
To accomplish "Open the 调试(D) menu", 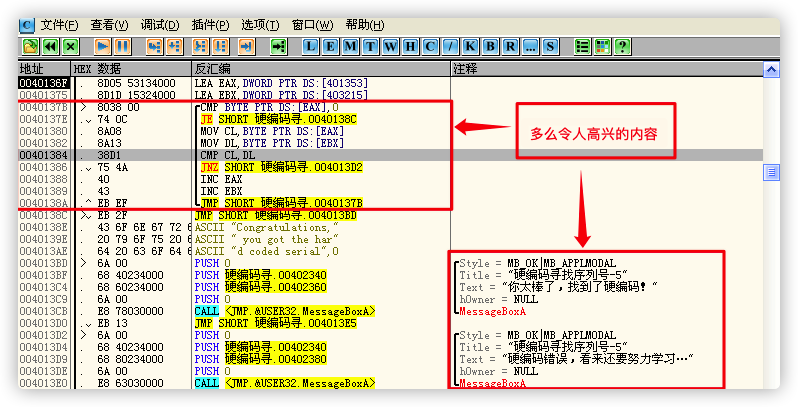I will click(x=160, y=24).
